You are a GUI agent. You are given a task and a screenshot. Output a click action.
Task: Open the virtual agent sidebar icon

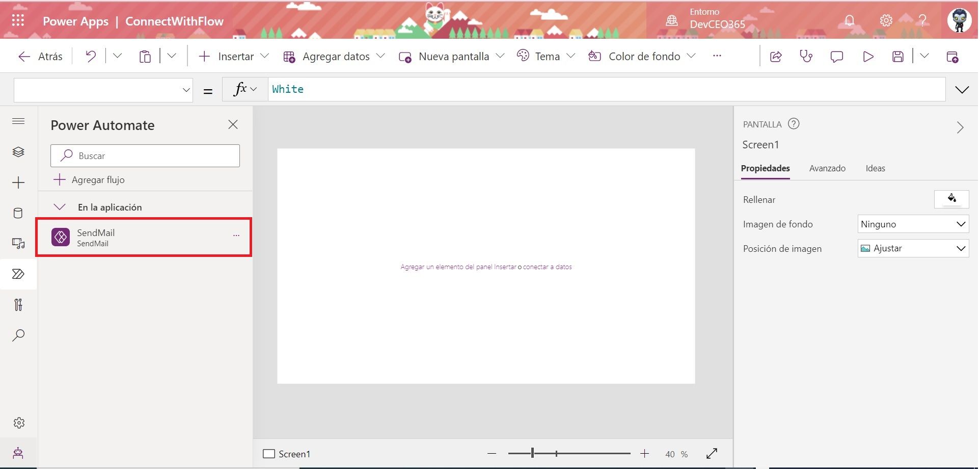click(x=18, y=453)
